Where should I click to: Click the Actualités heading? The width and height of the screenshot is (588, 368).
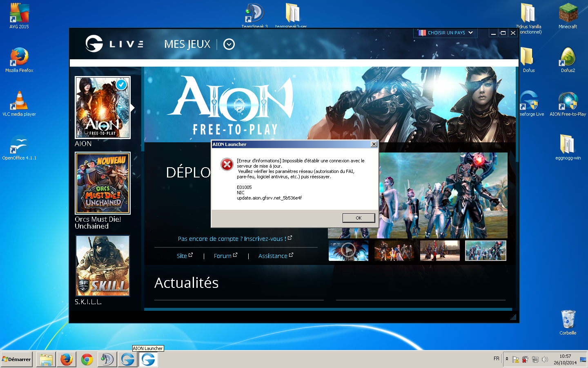click(187, 283)
